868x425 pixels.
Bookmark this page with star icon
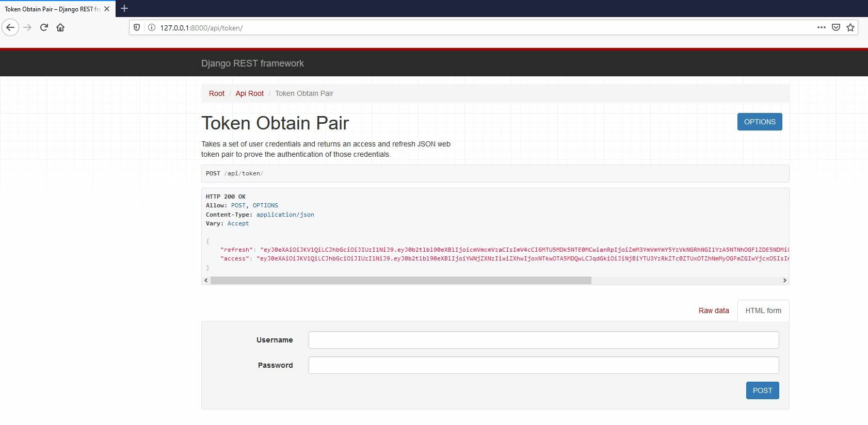(x=850, y=27)
